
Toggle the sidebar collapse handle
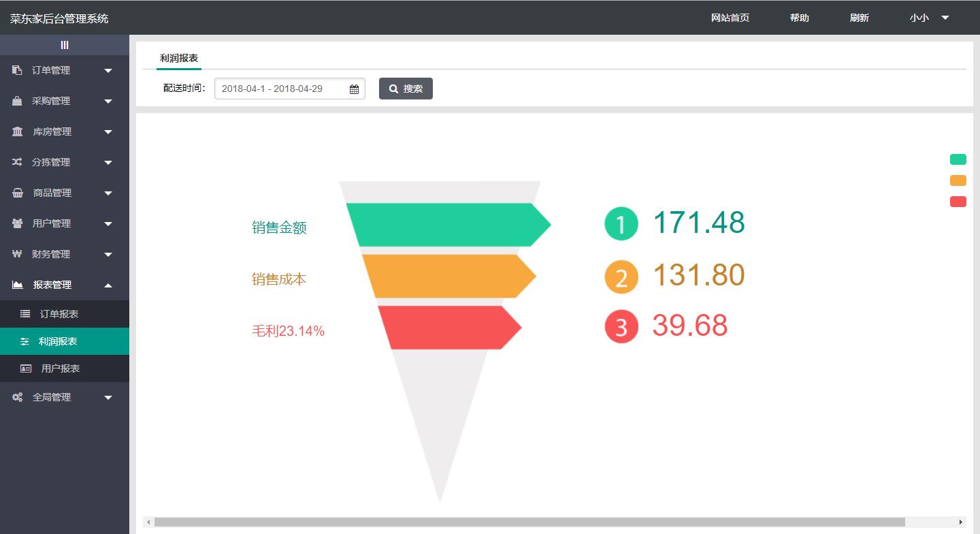(65, 45)
